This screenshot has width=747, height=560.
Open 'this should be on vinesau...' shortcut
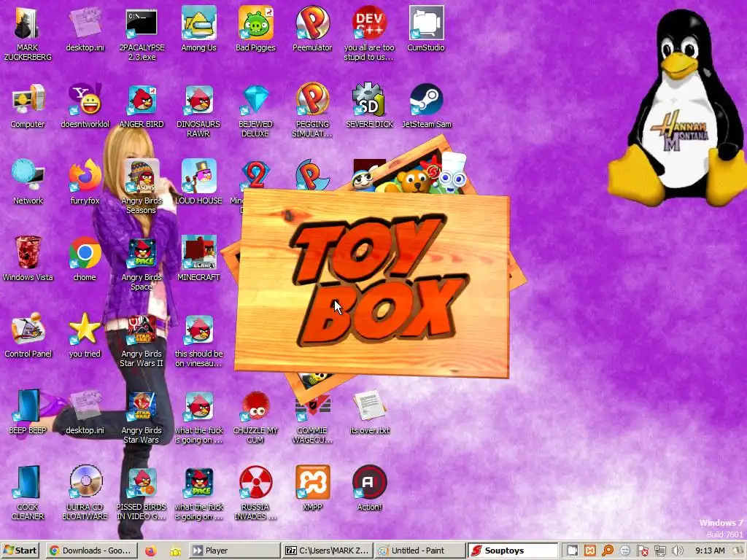point(198,330)
